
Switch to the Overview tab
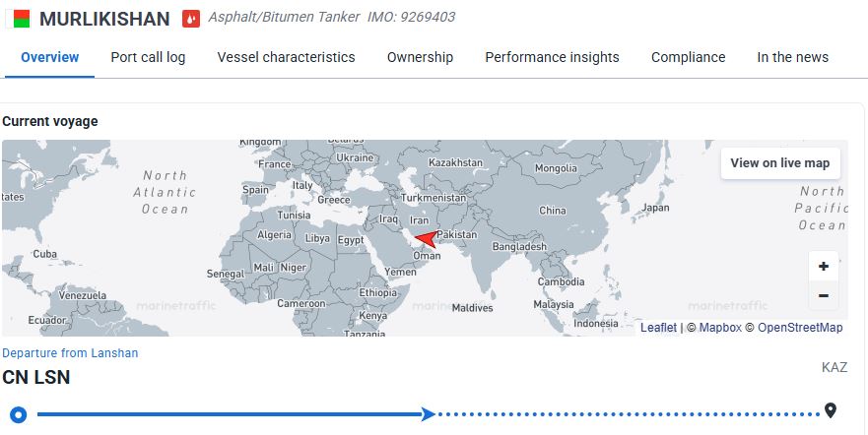coord(49,57)
